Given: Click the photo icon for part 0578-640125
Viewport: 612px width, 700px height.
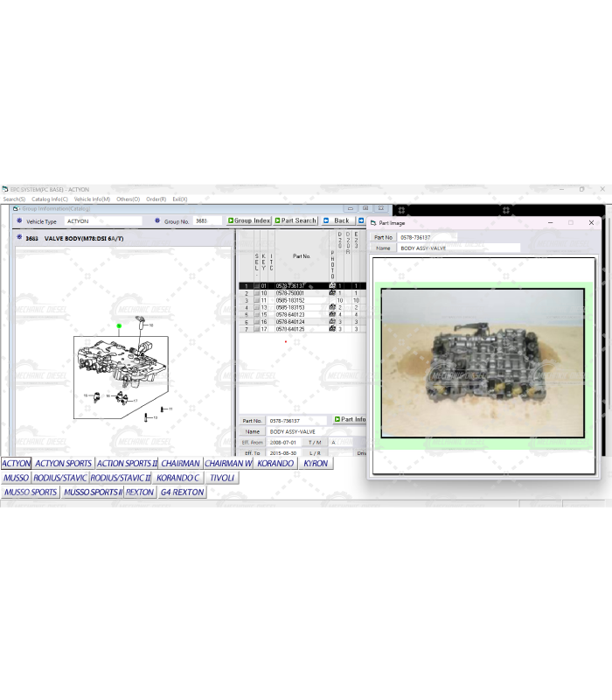Looking at the screenshot, I should pos(332,329).
